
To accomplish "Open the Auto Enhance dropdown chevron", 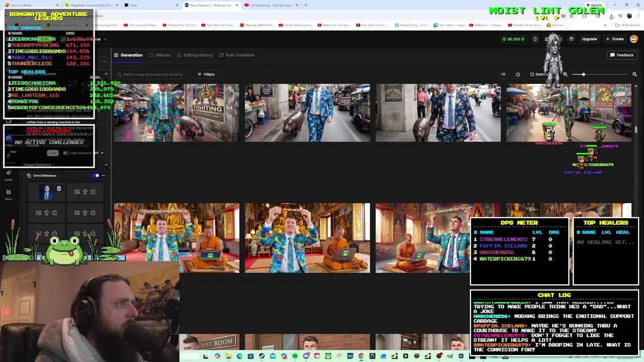I will pos(102,153).
